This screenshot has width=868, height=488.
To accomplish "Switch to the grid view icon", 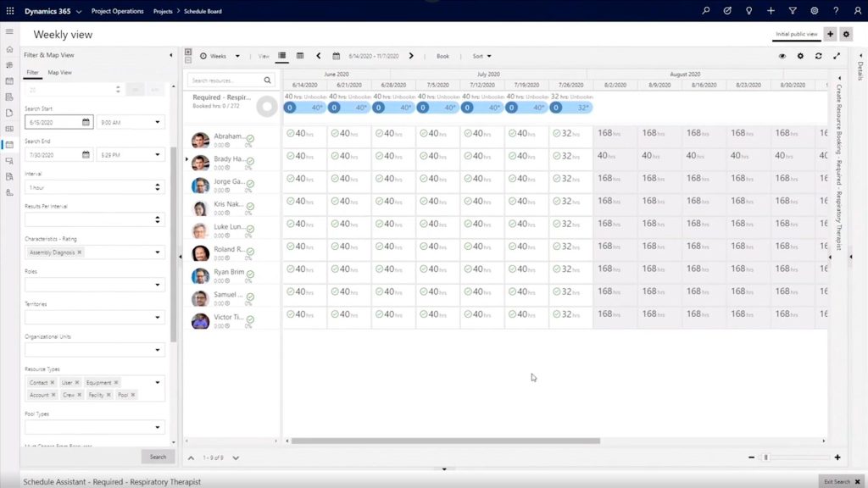I will pos(300,56).
